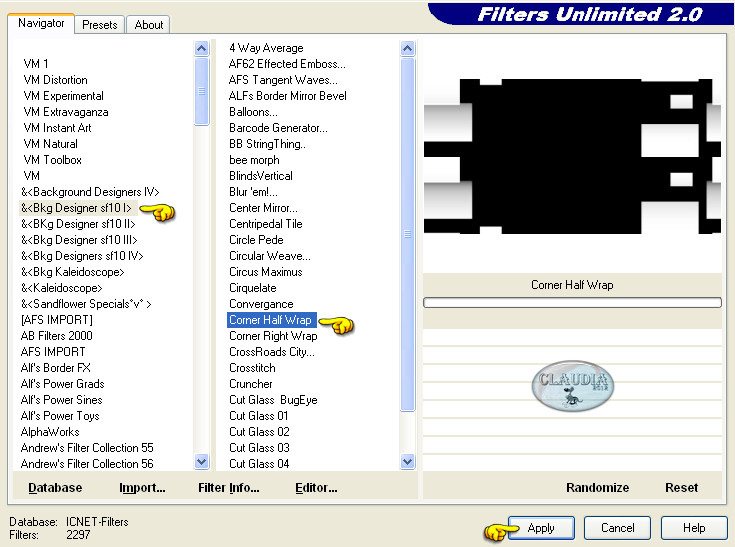Choose AF62 Effected Emboss... filter
The width and height of the screenshot is (735, 547).
(x=287, y=64)
